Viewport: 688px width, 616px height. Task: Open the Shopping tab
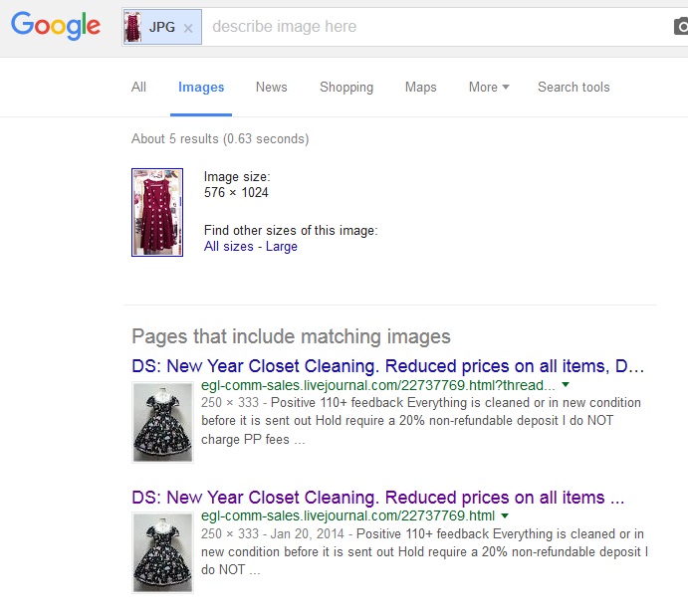click(346, 87)
